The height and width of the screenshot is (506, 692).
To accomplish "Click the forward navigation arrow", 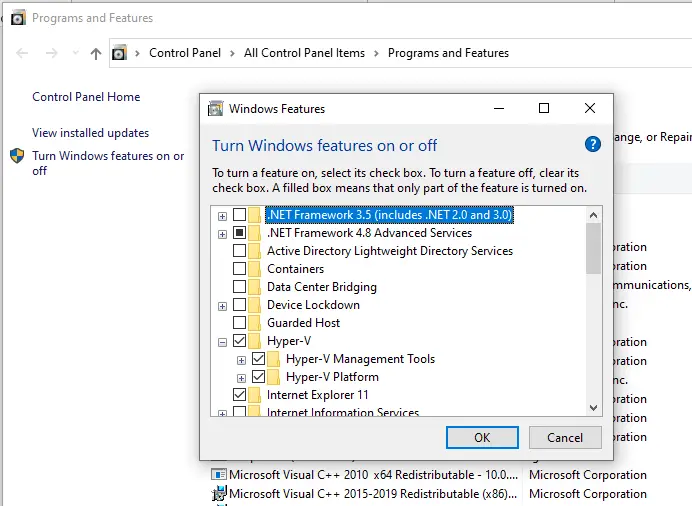I will (52, 53).
